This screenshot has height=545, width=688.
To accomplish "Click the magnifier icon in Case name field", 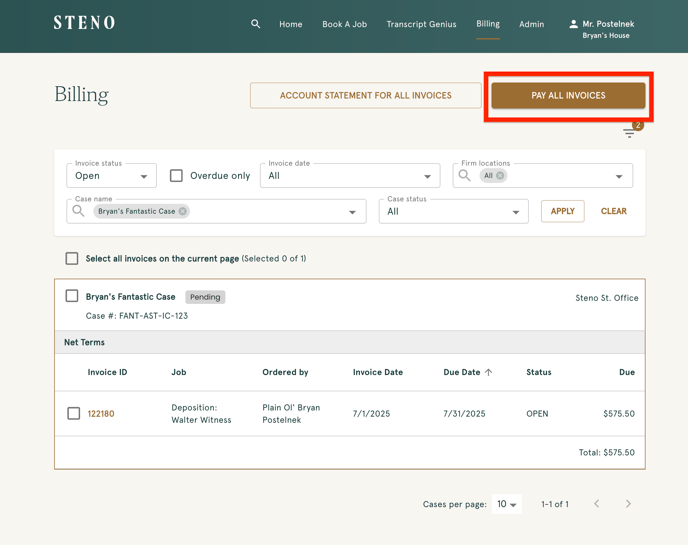I will pyautogui.click(x=78, y=211).
